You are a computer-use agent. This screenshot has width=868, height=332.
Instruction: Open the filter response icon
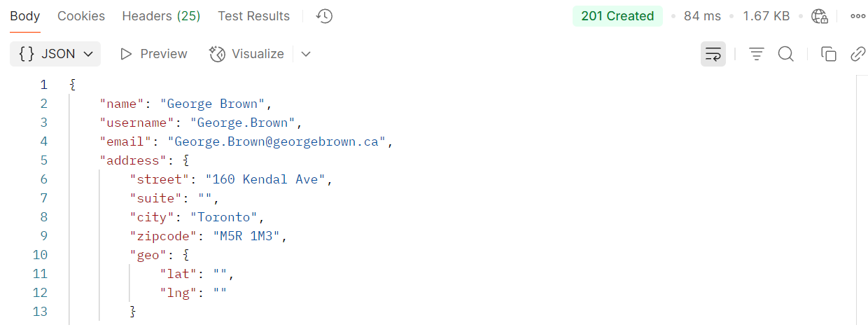click(757, 54)
